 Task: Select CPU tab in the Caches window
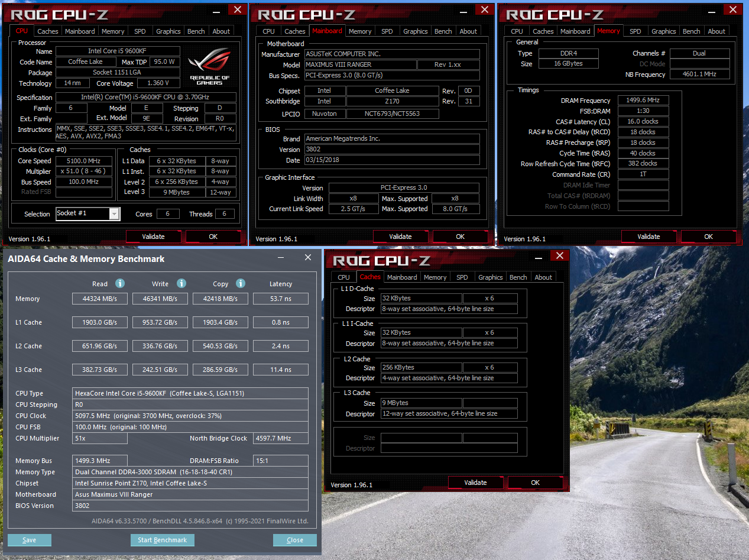point(343,277)
